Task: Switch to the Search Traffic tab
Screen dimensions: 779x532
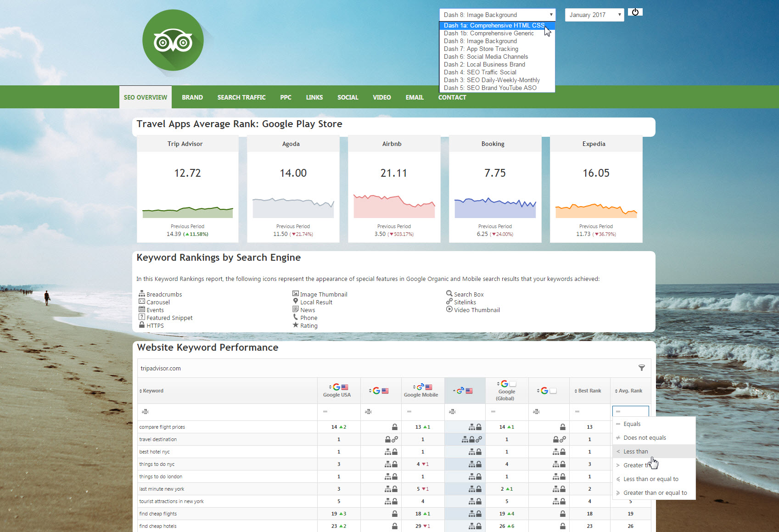Action: 241,97
